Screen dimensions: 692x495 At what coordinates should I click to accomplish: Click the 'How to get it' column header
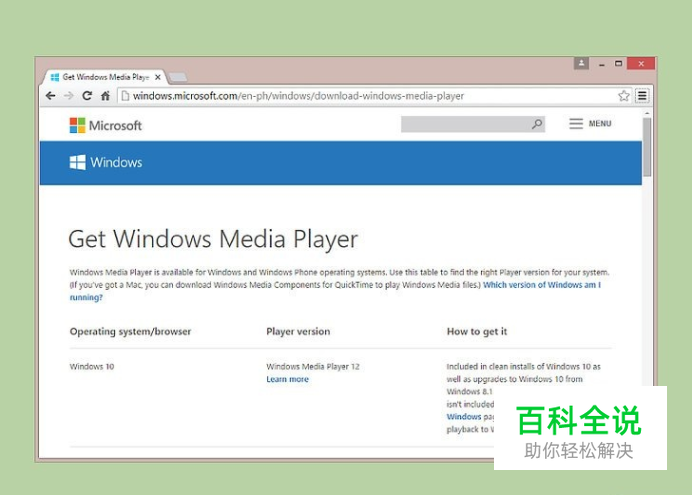pyautogui.click(x=477, y=331)
